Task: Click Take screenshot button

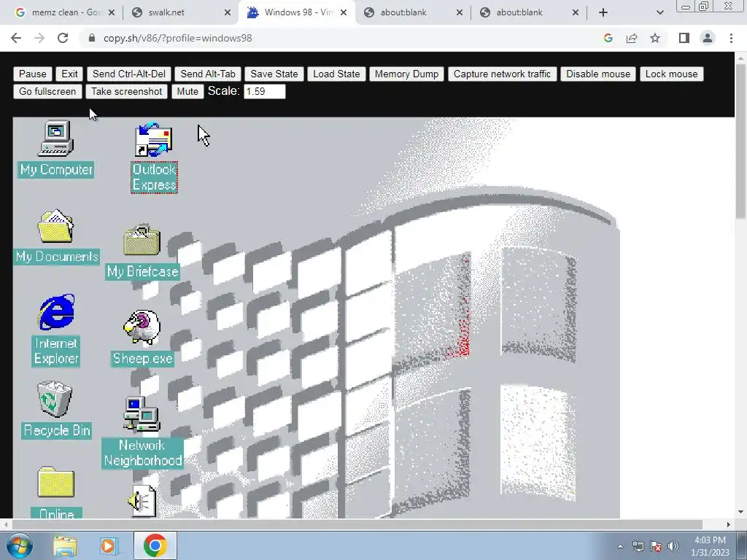Action: pos(127,91)
